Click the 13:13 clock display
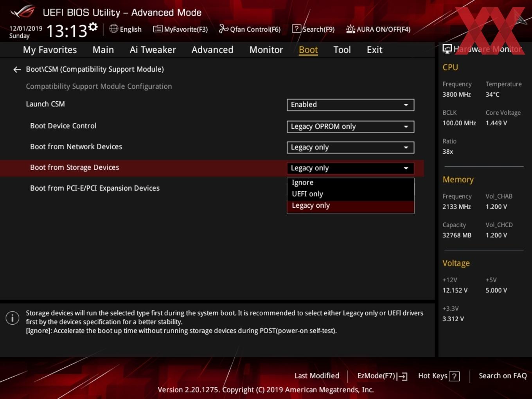Viewport: 532px width, 399px height. [66, 31]
